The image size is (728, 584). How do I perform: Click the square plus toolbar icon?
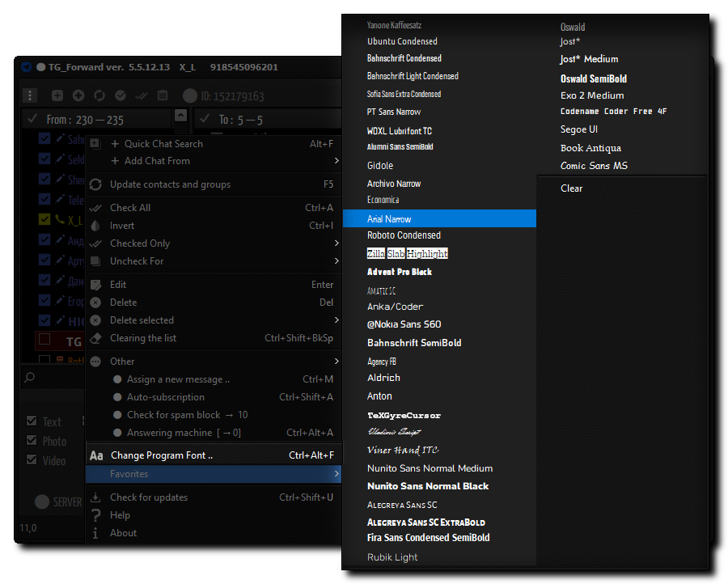pyautogui.click(x=57, y=95)
